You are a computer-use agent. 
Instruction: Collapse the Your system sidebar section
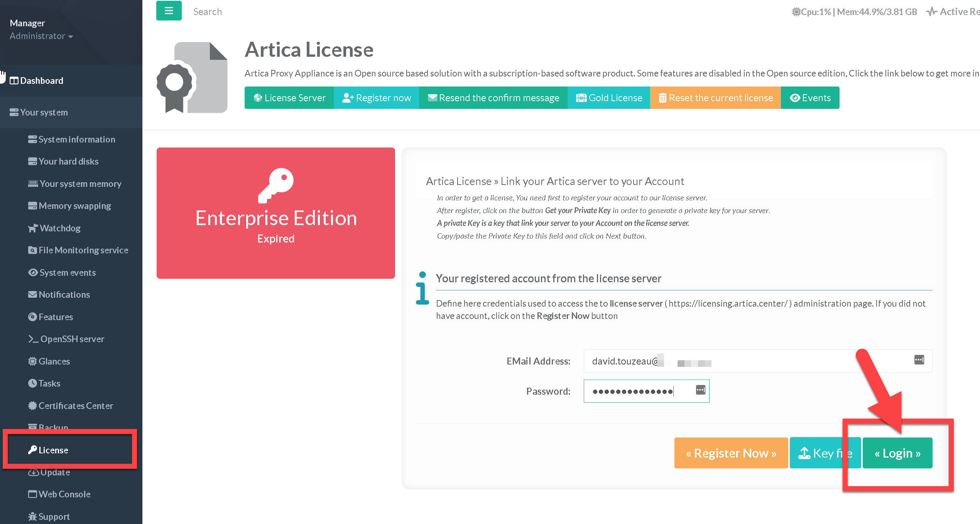(44, 112)
